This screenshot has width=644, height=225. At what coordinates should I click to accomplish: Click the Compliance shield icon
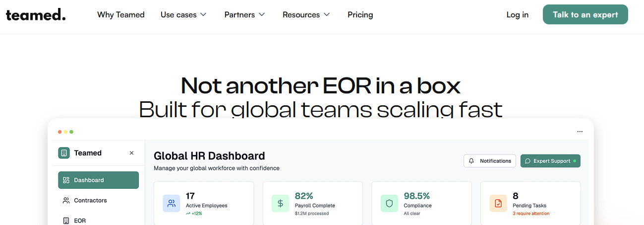point(390,203)
